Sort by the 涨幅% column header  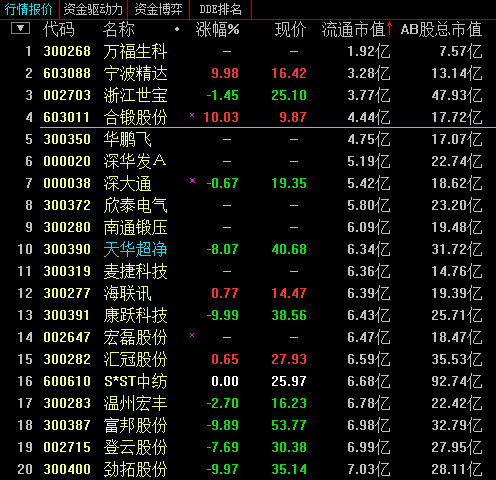[x=217, y=29]
